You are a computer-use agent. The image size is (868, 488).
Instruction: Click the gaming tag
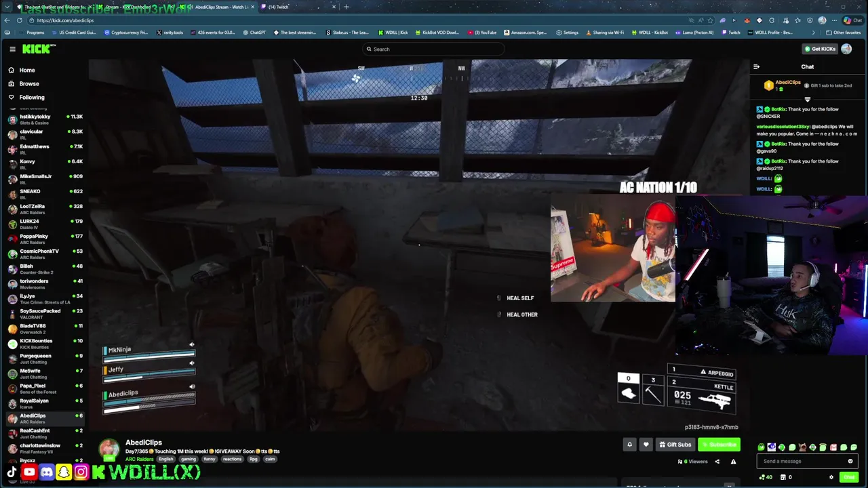coord(189,459)
